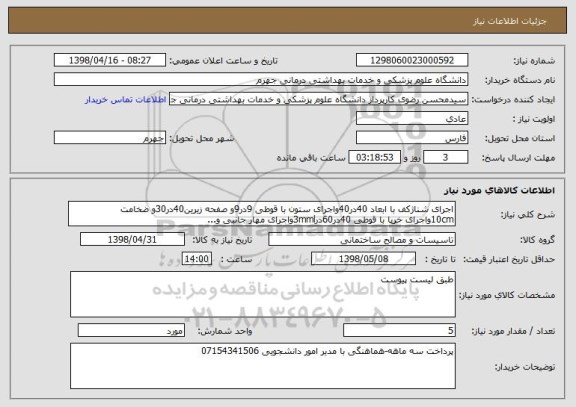The width and height of the screenshot is (576, 407).
Task: Select the label ایجاد کننده درخواست
Action: tap(513, 100)
